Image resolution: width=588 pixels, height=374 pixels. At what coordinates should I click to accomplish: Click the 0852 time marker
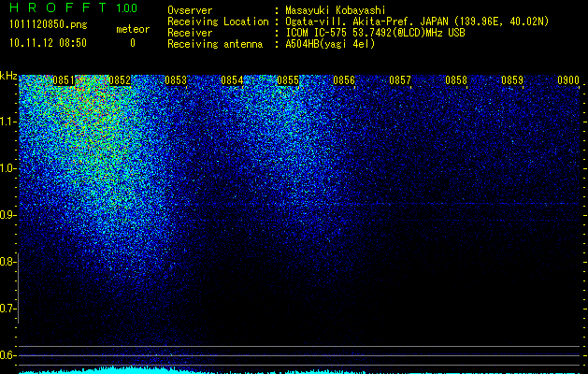[120, 80]
